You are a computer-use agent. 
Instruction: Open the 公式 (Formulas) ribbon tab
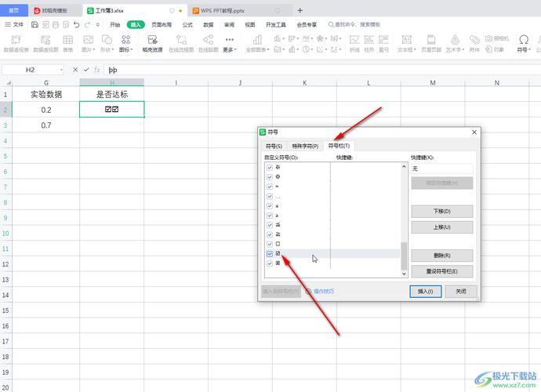click(187, 24)
